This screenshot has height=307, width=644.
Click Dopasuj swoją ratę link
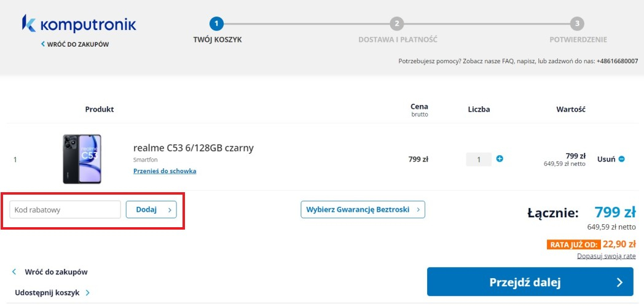tap(606, 255)
